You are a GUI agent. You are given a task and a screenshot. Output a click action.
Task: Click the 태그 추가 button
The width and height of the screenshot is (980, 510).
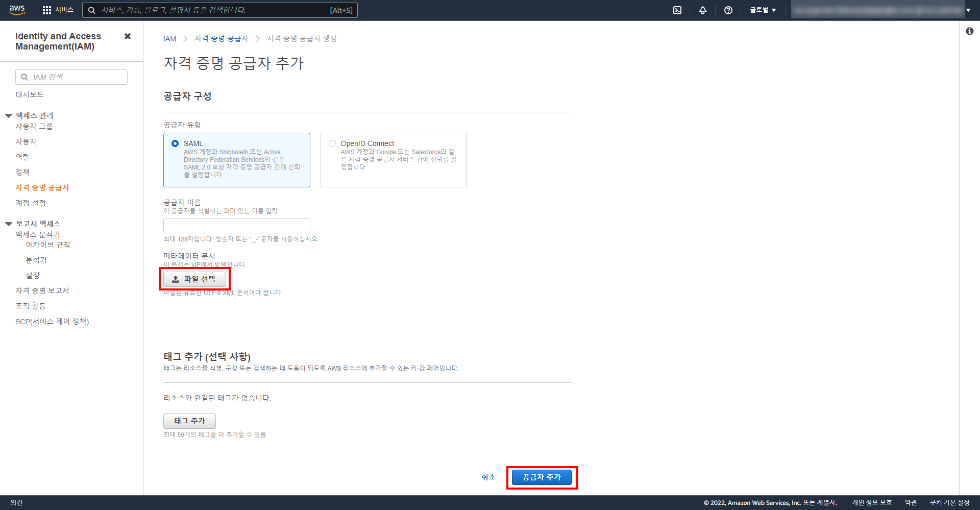tap(189, 421)
